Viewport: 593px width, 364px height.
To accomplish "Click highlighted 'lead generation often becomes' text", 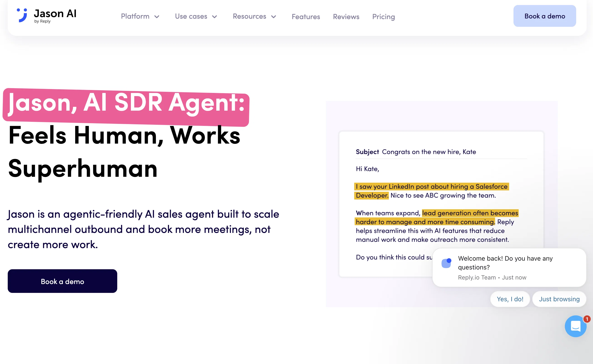I will 470,213.
